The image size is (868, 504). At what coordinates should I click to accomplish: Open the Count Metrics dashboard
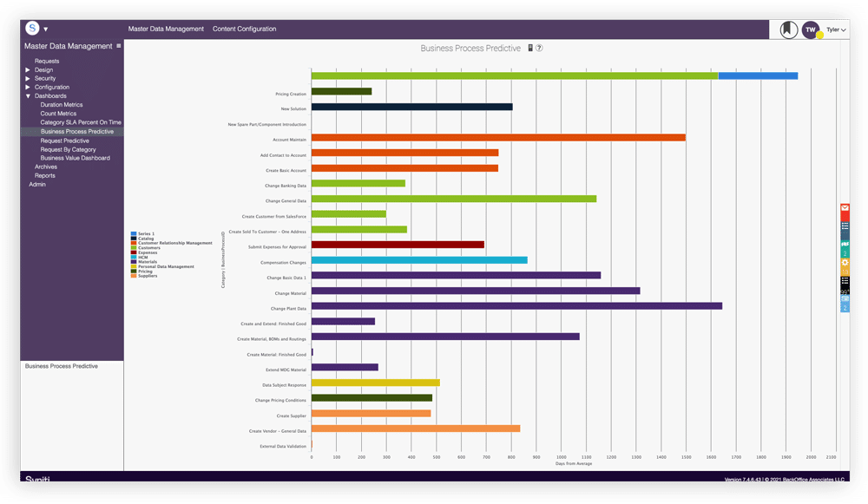coord(58,114)
